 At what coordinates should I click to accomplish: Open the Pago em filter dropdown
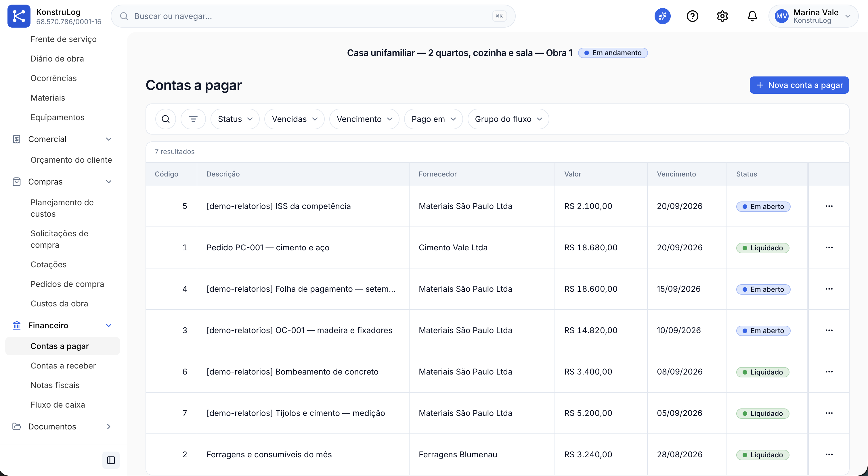[x=433, y=119]
